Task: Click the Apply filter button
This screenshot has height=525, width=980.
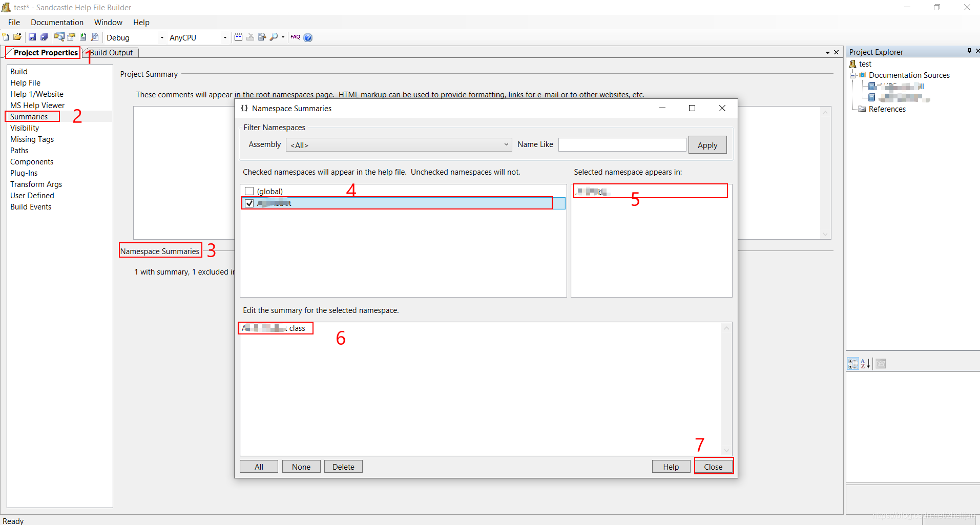Action: click(x=707, y=145)
